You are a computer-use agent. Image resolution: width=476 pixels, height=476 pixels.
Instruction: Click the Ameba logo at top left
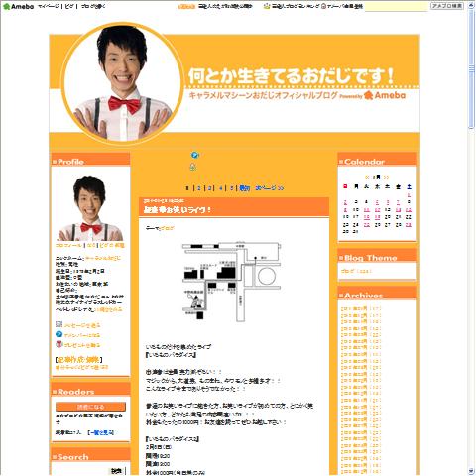18,6
